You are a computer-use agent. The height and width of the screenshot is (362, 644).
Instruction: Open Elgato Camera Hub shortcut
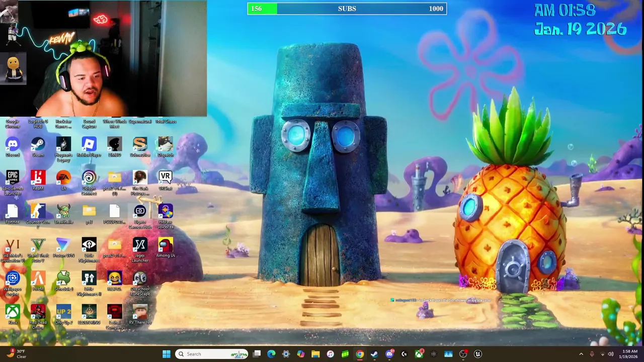tap(140, 216)
